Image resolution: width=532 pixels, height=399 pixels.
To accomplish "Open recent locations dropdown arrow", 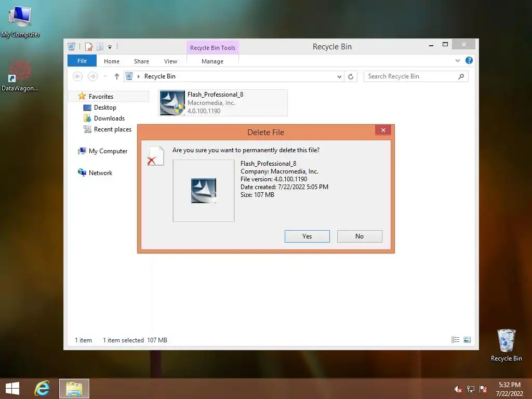I will coord(105,76).
